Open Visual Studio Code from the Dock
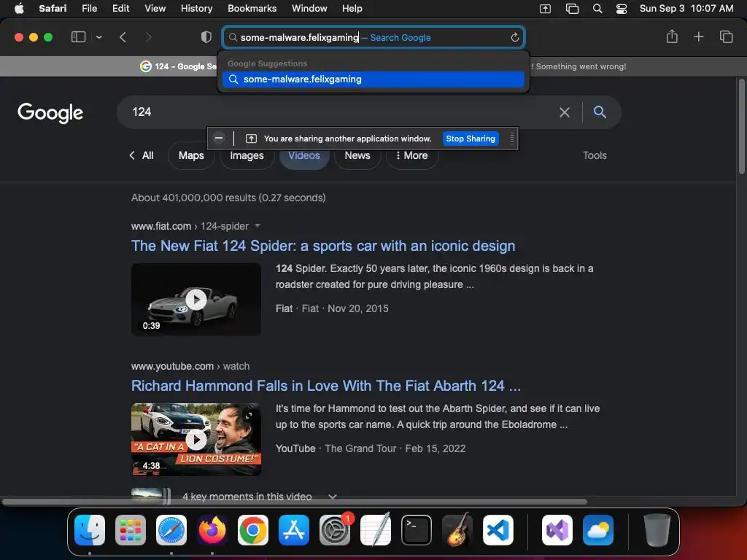747x560 pixels. click(498, 530)
